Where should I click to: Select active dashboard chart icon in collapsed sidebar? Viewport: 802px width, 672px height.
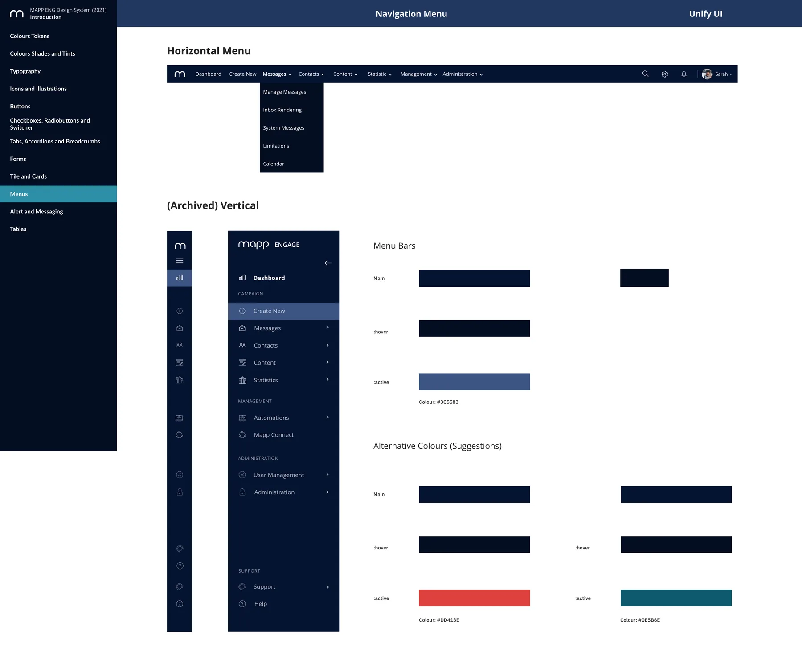click(x=180, y=278)
